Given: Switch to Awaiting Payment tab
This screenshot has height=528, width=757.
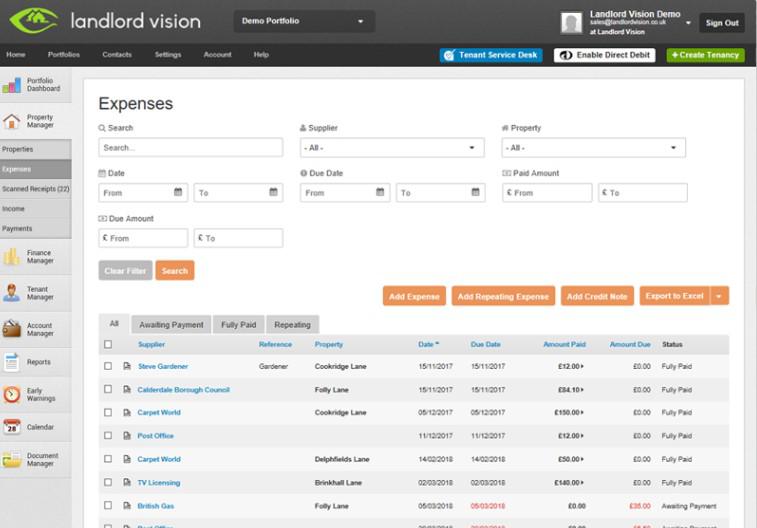Looking at the screenshot, I should pos(171,325).
